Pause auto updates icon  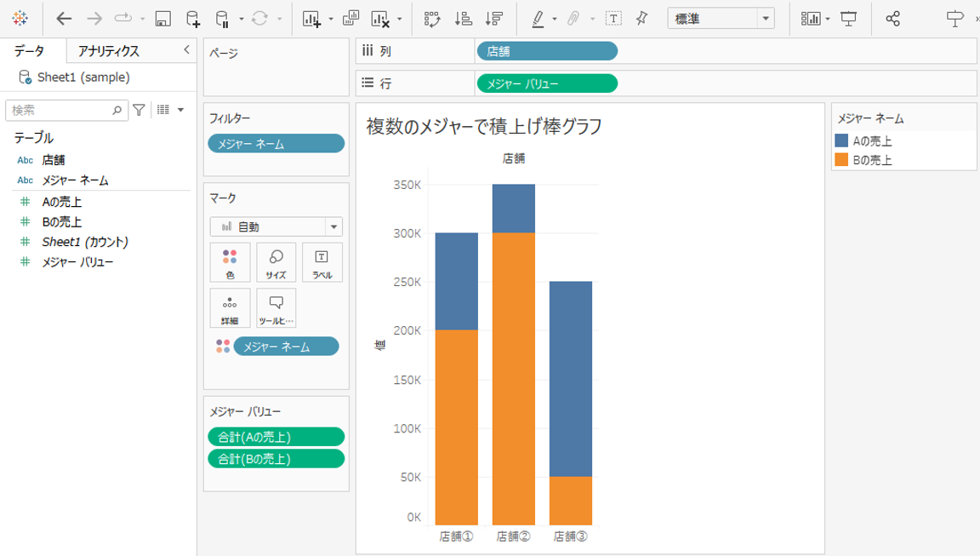[222, 19]
